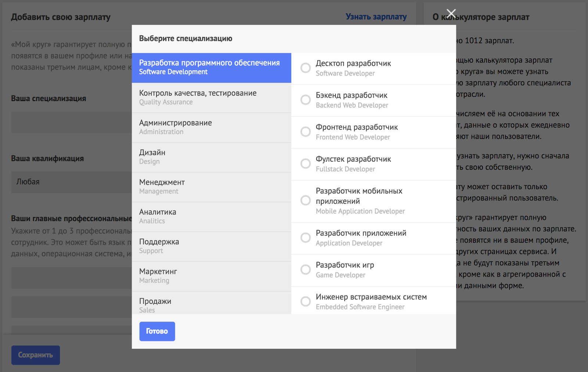
Task: Select the Маркетинг category
Action: (x=211, y=276)
